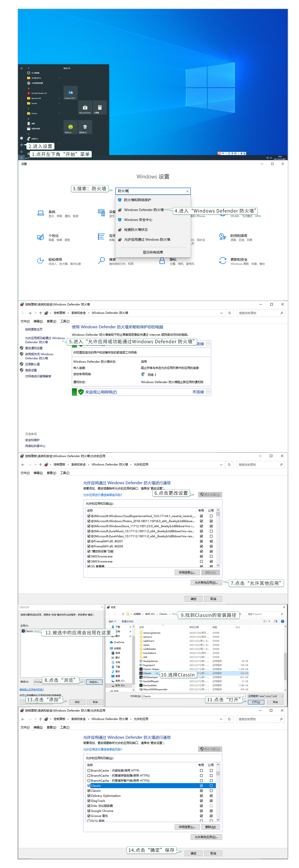Click the Power icon in Start menu

pos(21,152)
